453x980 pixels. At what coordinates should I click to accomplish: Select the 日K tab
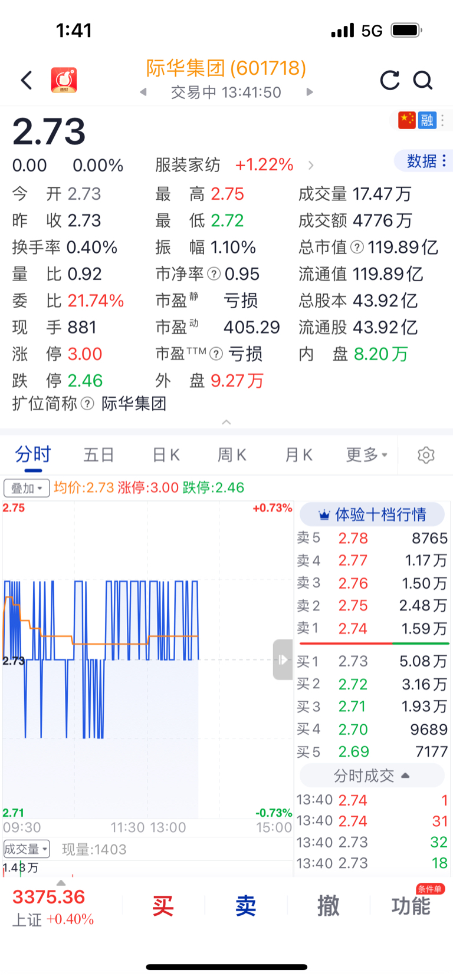coord(166,455)
